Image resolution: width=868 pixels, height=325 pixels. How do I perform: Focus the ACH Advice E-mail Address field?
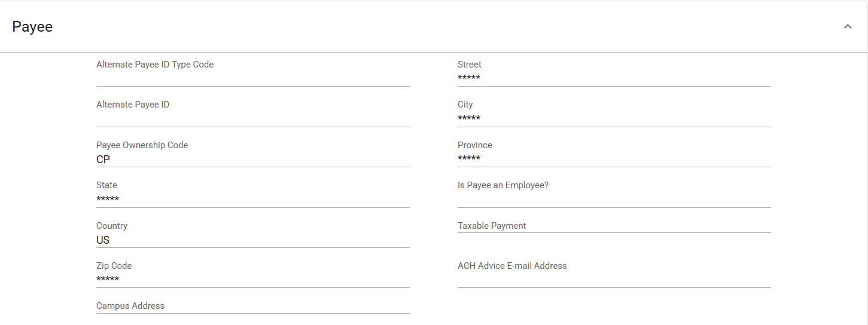point(614,280)
